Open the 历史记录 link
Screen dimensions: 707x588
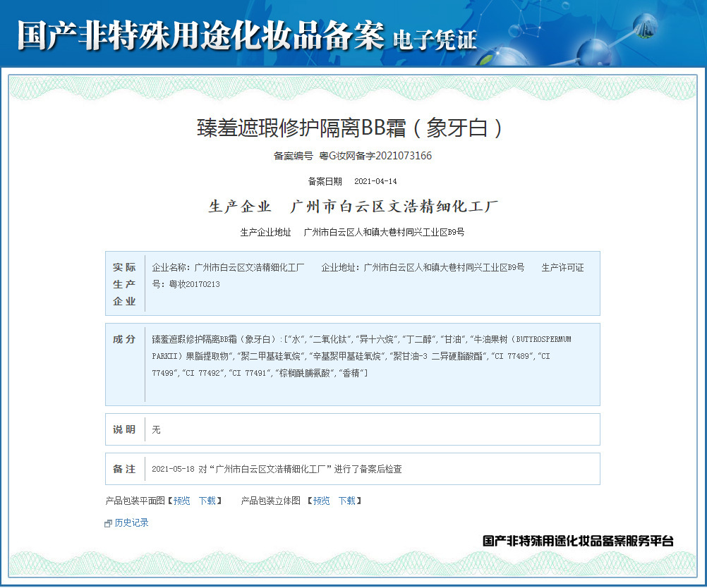[x=131, y=522]
